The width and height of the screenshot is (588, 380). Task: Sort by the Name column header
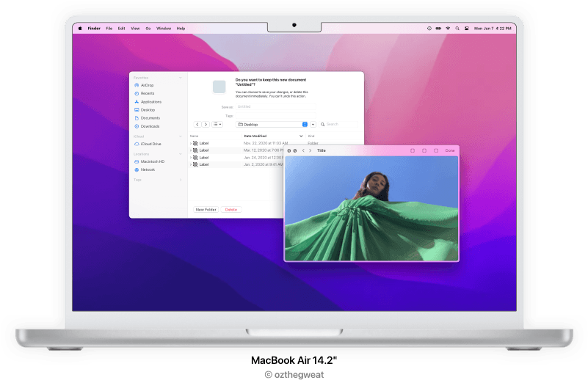(195, 136)
